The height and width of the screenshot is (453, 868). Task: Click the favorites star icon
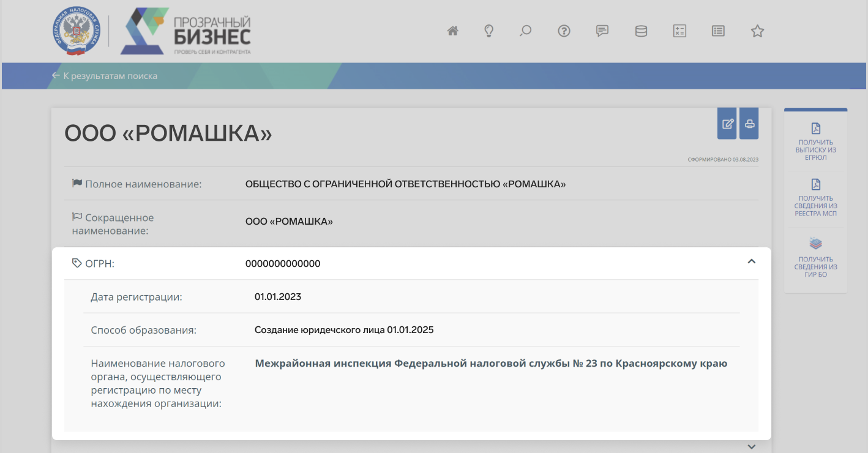pos(757,31)
